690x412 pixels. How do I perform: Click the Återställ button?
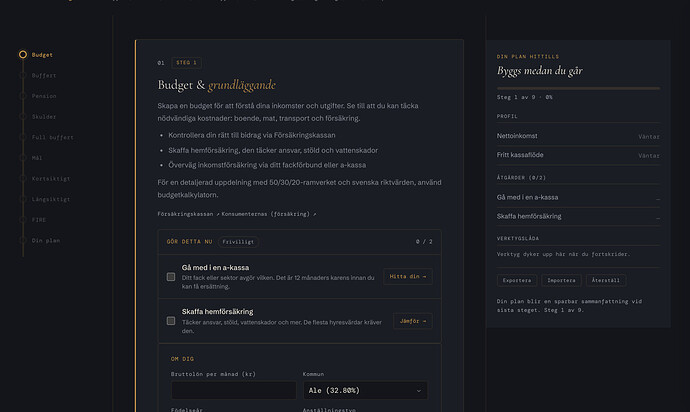[x=606, y=280]
